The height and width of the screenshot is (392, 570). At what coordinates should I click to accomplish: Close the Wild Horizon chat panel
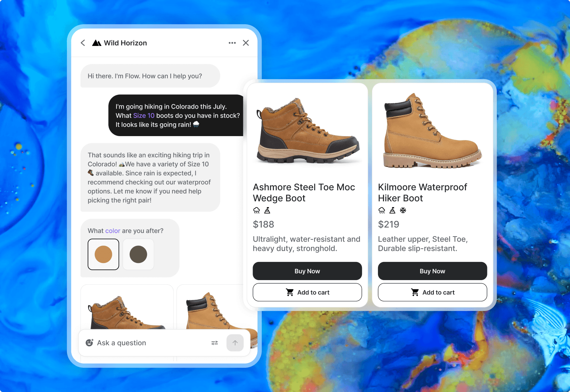[246, 43]
